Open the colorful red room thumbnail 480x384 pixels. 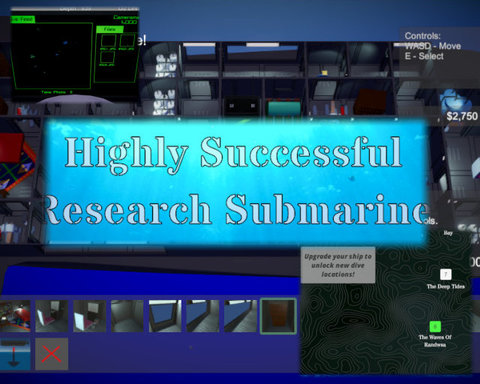15,316
